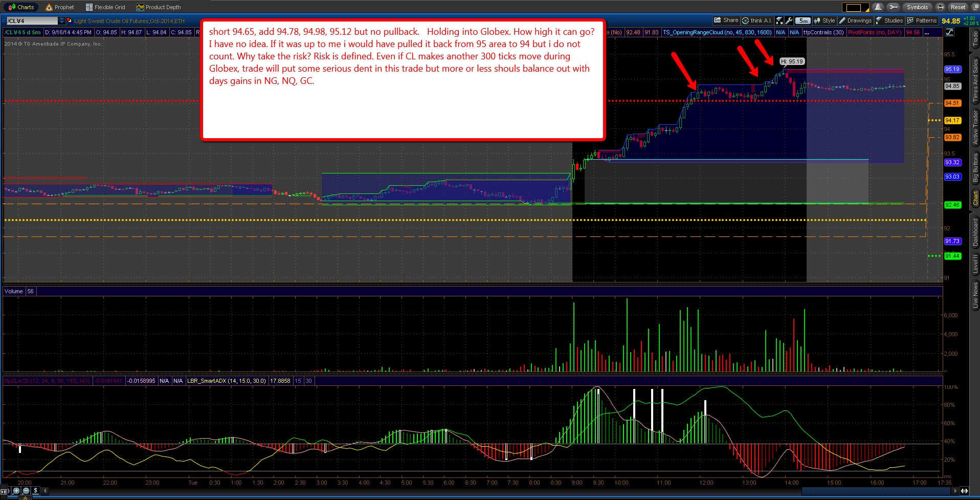
Task: Open the setup wrench pill icon
Action: pos(893,7)
